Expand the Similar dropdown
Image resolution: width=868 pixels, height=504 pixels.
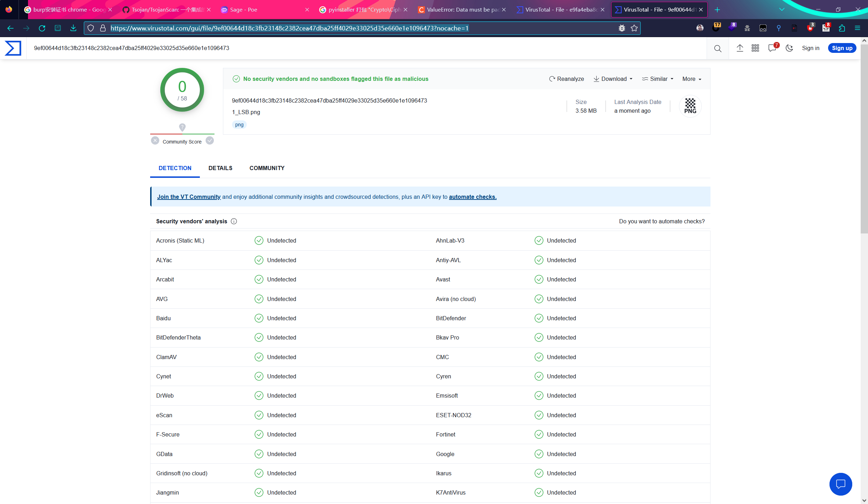click(x=658, y=79)
